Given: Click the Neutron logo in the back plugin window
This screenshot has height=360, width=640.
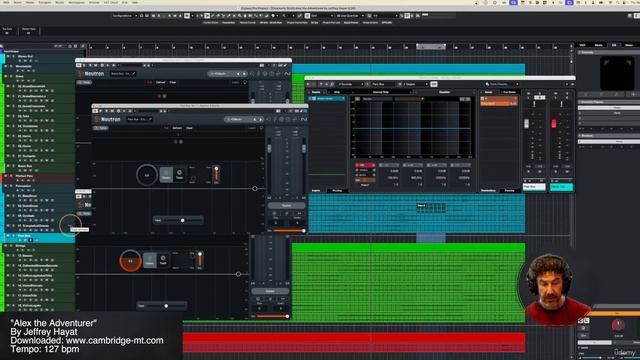Looking at the screenshot, I should click(x=91, y=73).
